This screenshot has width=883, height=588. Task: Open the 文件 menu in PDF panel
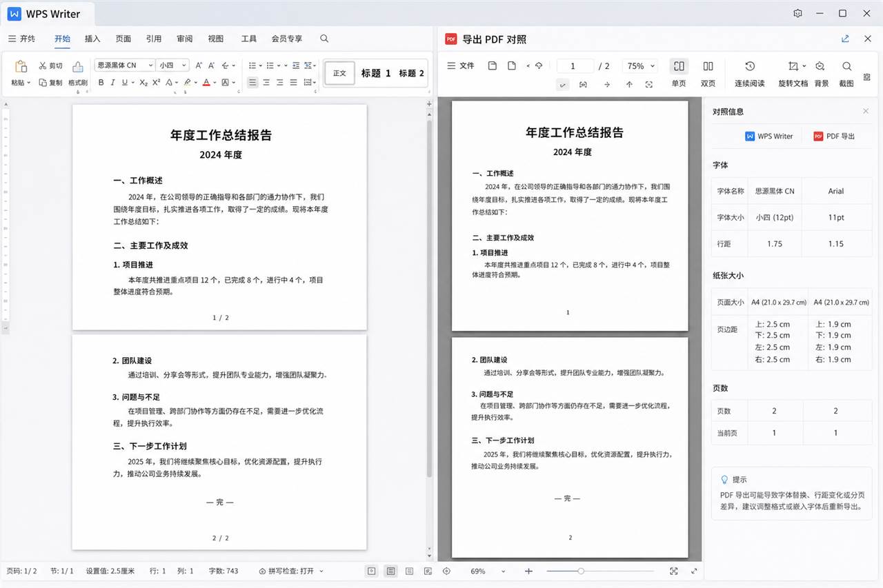click(x=461, y=66)
